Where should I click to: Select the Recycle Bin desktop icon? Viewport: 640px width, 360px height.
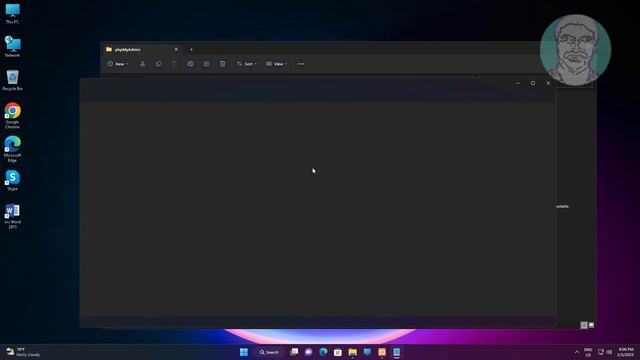[12, 80]
